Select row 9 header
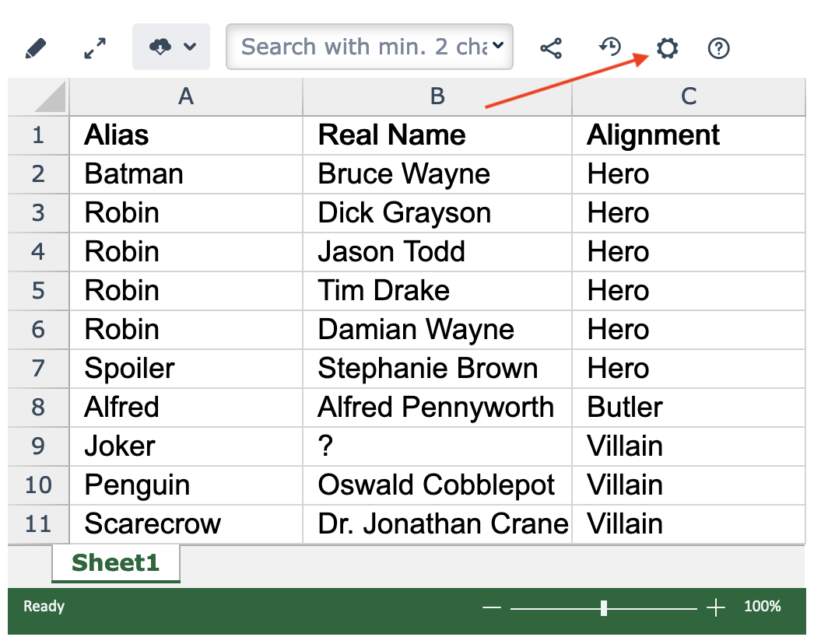 [38, 446]
